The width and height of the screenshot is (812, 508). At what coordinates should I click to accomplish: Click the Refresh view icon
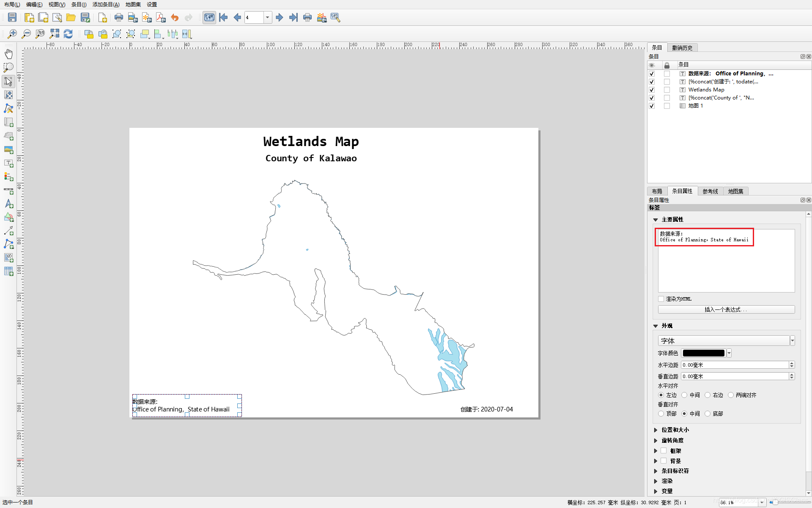tap(68, 34)
